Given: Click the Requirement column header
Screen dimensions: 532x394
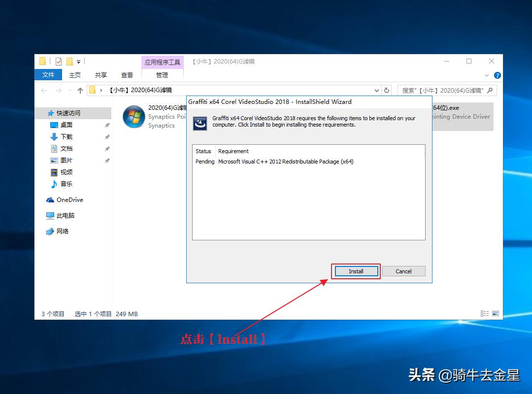Looking at the screenshot, I should tap(233, 151).
